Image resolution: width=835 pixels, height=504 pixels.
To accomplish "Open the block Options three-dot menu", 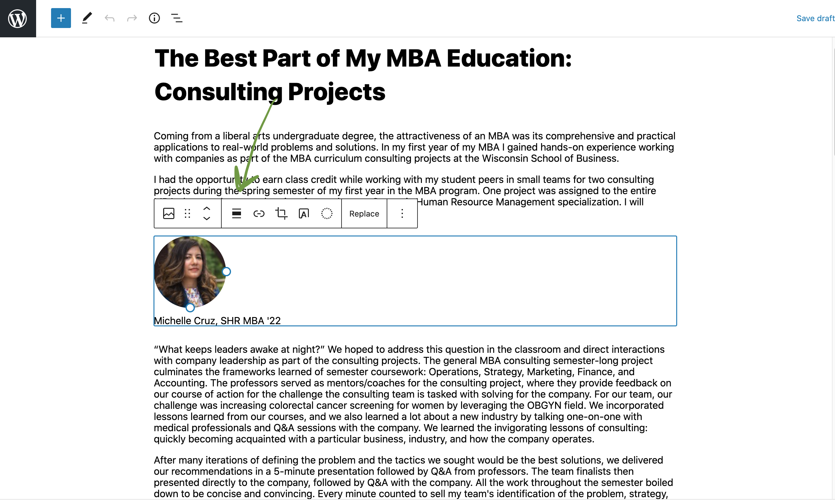I will click(402, 213).
